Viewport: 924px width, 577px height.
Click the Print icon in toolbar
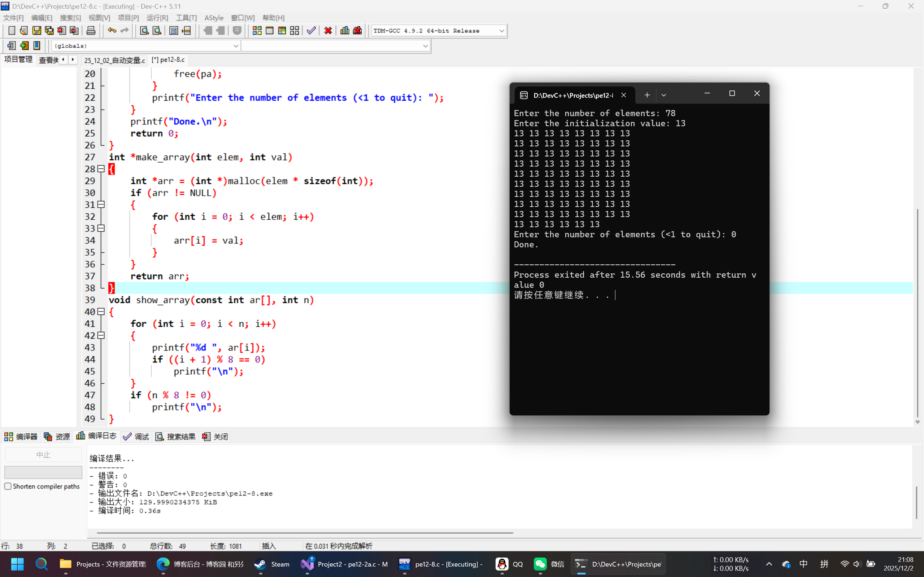(x=91, y=31)
